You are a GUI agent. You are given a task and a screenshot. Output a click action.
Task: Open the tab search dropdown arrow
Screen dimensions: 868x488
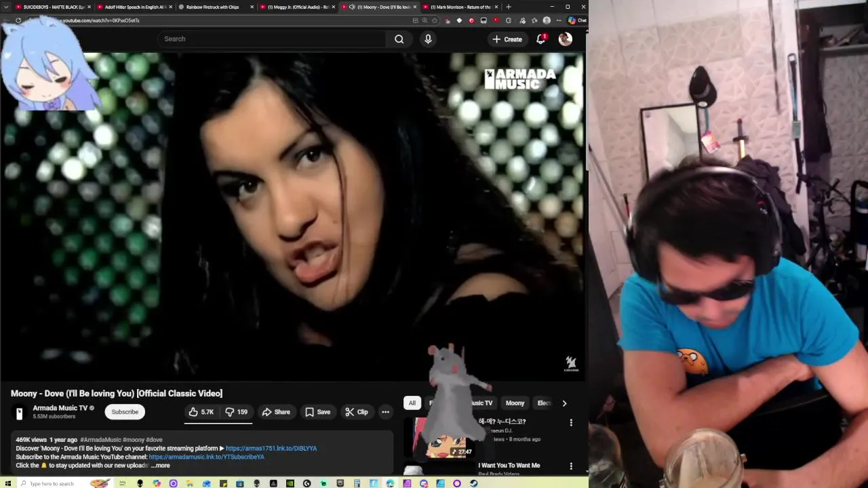6,7
